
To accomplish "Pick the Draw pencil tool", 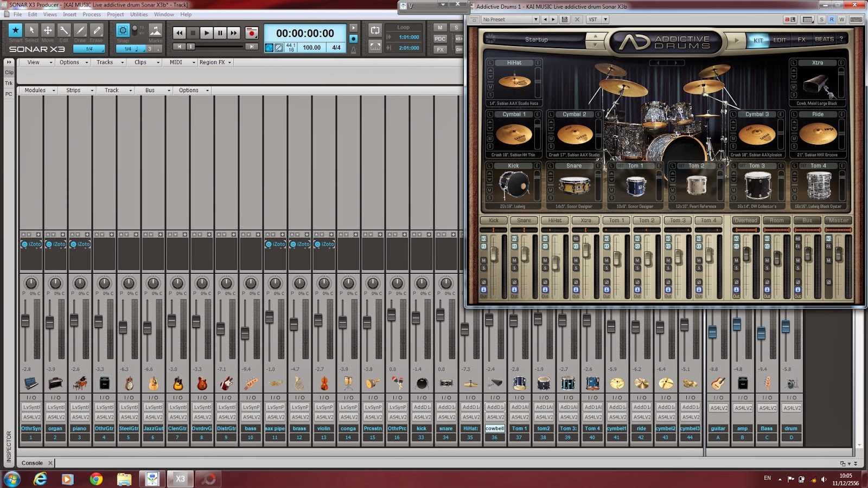I will pyautogui.click(x=80, y=30).
